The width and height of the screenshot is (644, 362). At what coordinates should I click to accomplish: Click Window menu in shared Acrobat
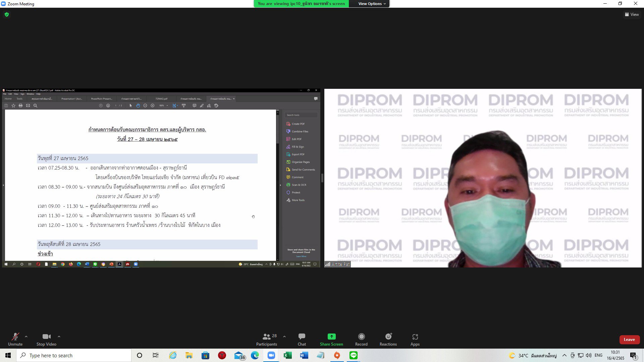(30, 94)
